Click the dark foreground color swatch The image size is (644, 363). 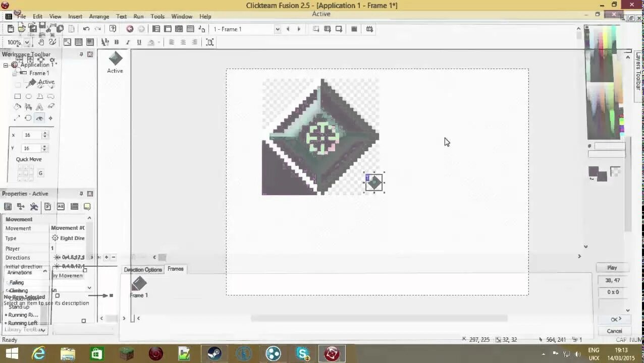[x=594, y=172]
